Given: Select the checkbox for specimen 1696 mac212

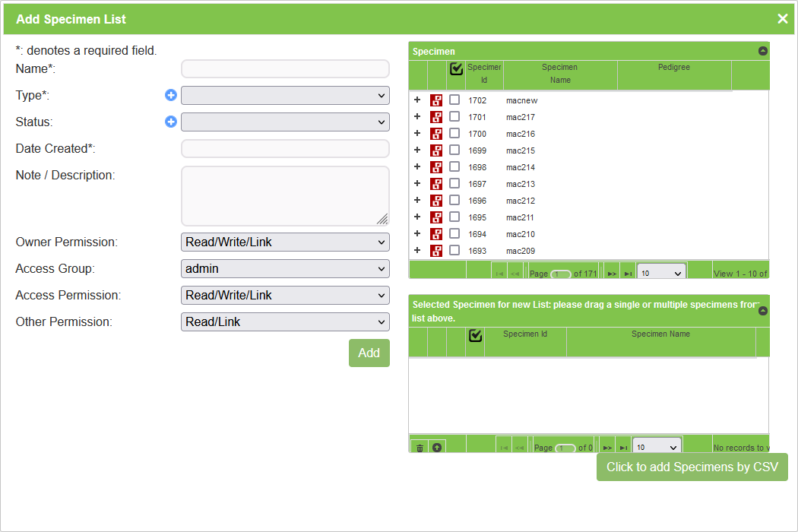Looking at the screenshot, I should pos(454,201).
